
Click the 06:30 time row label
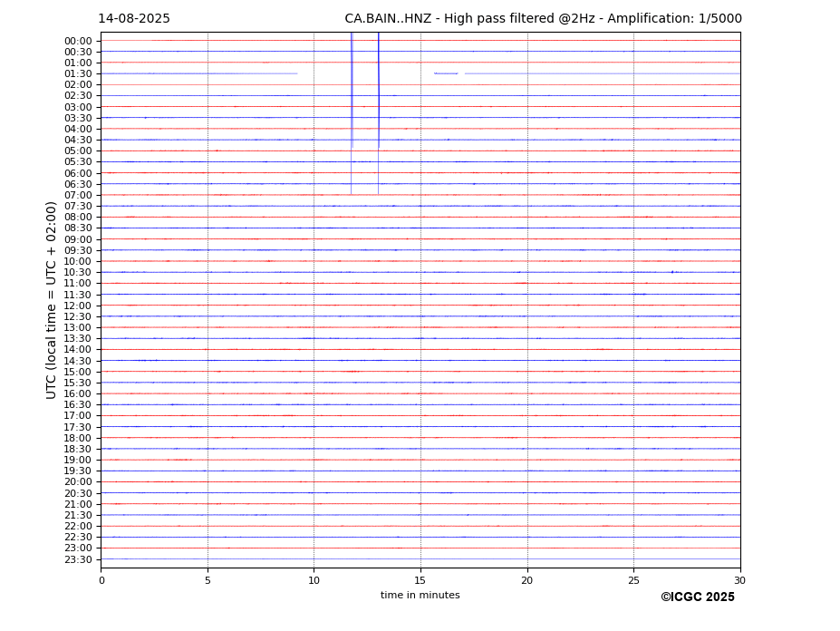coord(78,184)
